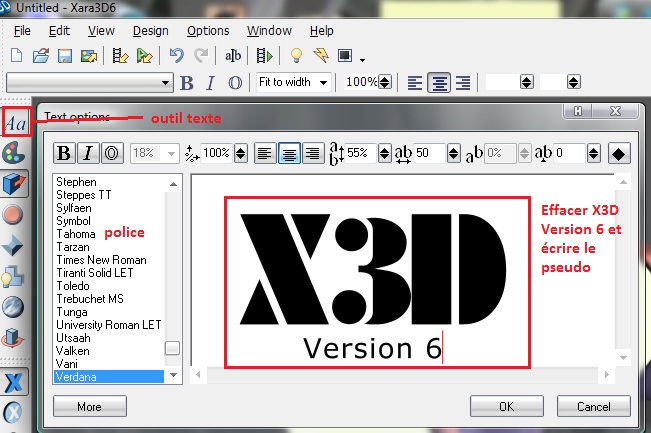Toggle Bold in the Text options dialog
This screenshot has width=651, height=433.
coord(64,153)
